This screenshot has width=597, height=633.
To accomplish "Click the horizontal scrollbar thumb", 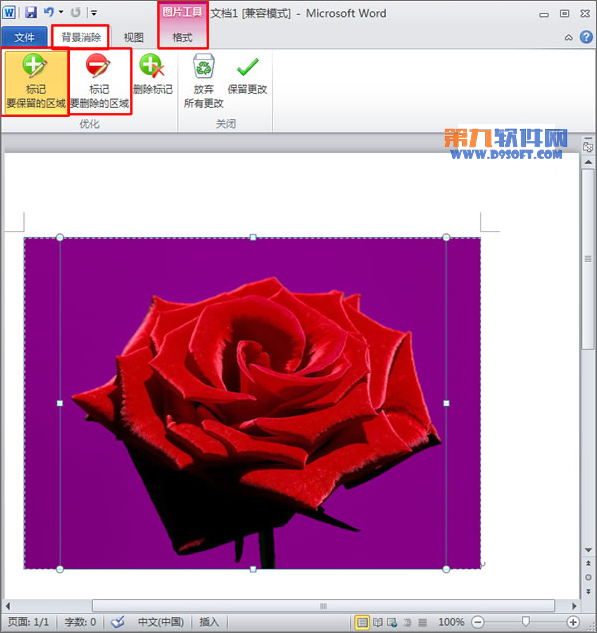I will pos(323,606).
